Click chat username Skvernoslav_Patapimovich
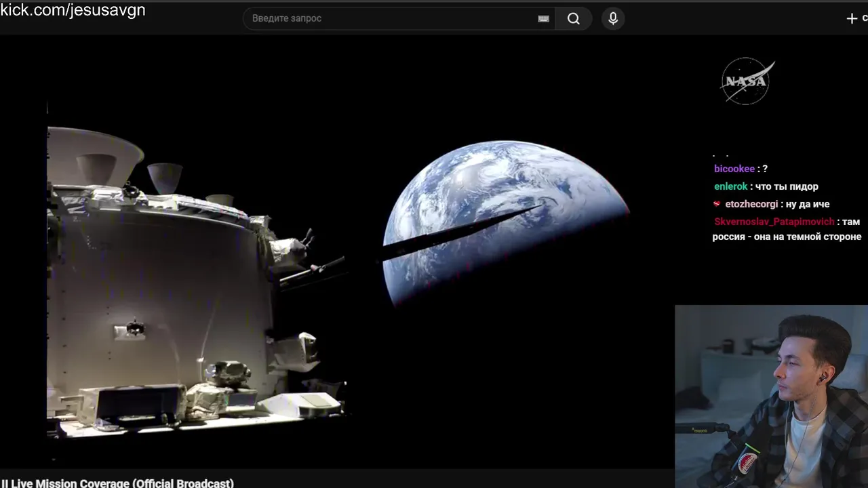The image size is (868, 488). pyautogui.click(x=774, y=222)
